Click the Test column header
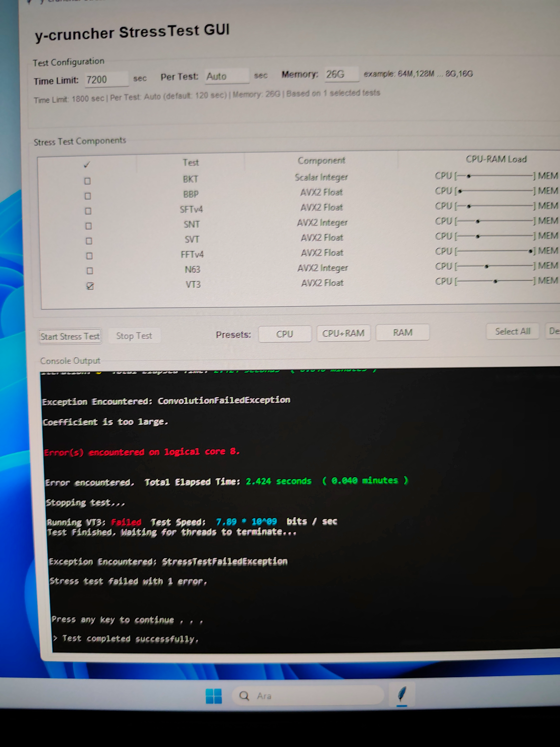Viewport: 560px width, 747px height. (190, 163)
